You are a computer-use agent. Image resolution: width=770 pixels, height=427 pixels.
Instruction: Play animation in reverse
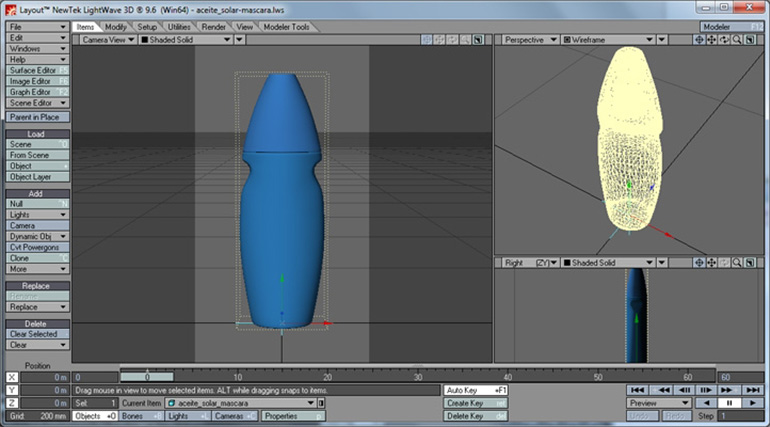706,403
